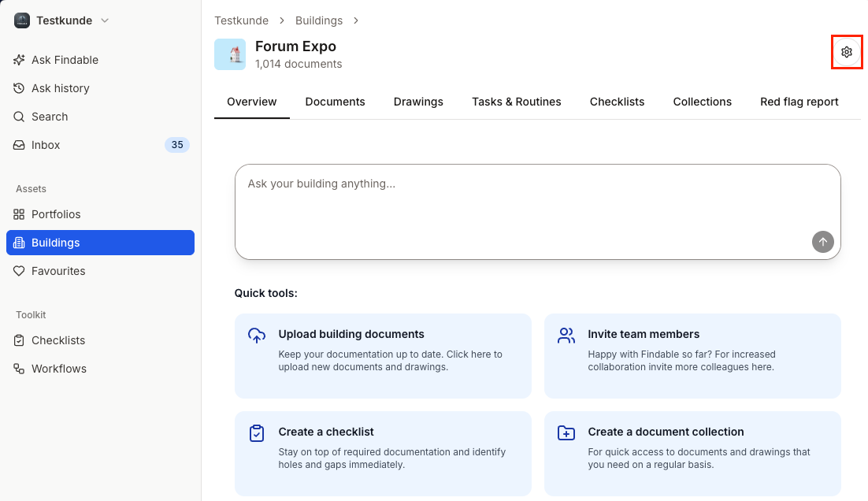Image resolution: width=868 pixels, height=501 pixels.
Task: Click the Buildings icon in sidebar
Action: click(17, 242)
